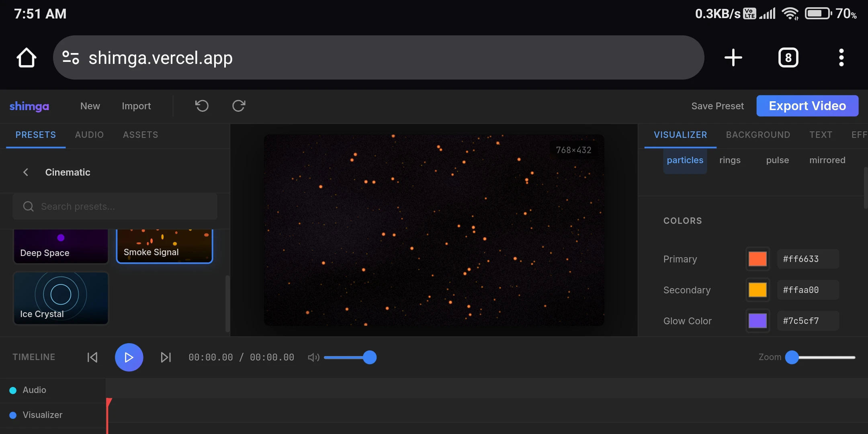Open the presets search magnifier icon
The image size is (868, 434).
coord(28,206)
